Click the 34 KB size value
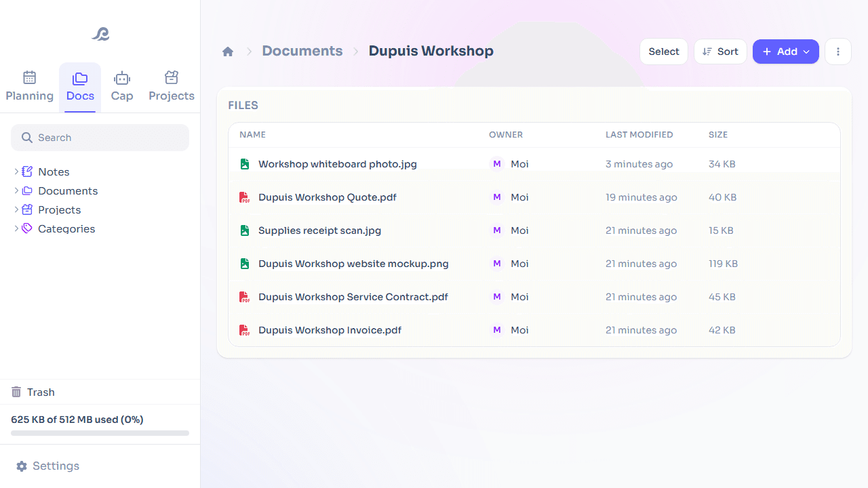The image size is (868, 488). 722,164
